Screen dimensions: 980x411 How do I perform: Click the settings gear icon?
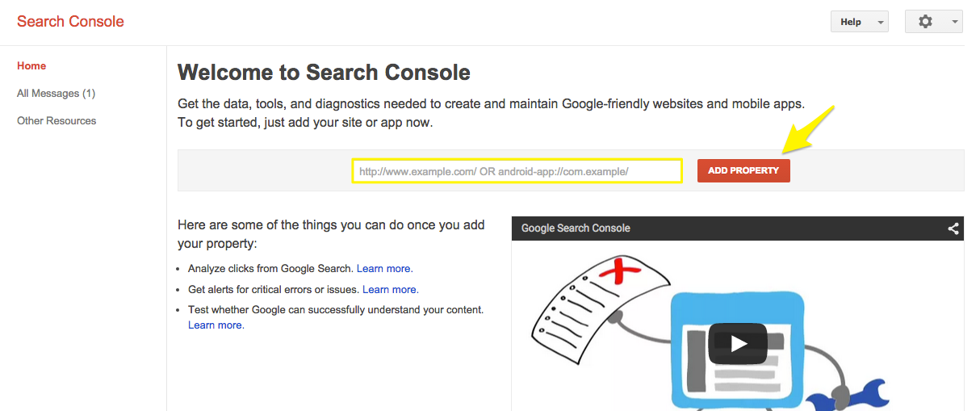pos(925,22)
